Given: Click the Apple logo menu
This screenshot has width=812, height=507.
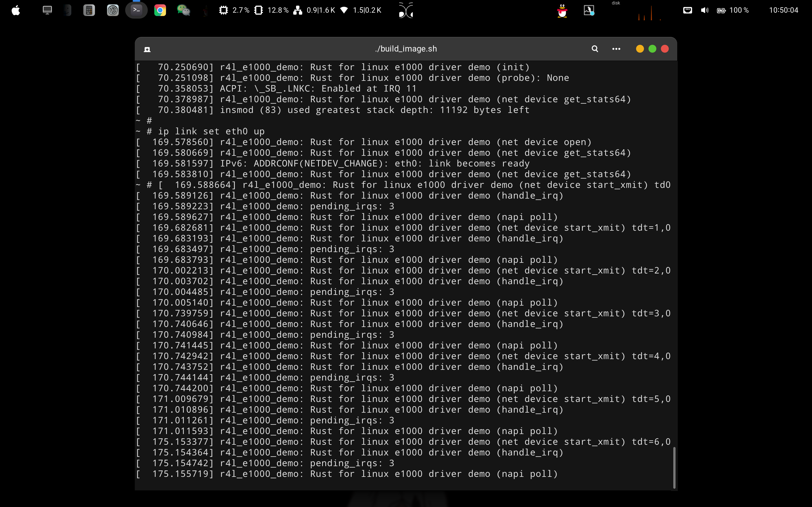Looking at the screenshot, I should click(x=16, y=10).
